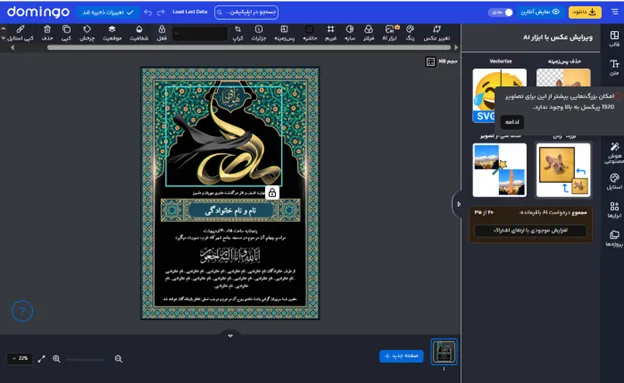The height and width of the screenshot is (383, 624).
Task: Click the نمایش آنلاین (online view) button
Action: point(540,12)
